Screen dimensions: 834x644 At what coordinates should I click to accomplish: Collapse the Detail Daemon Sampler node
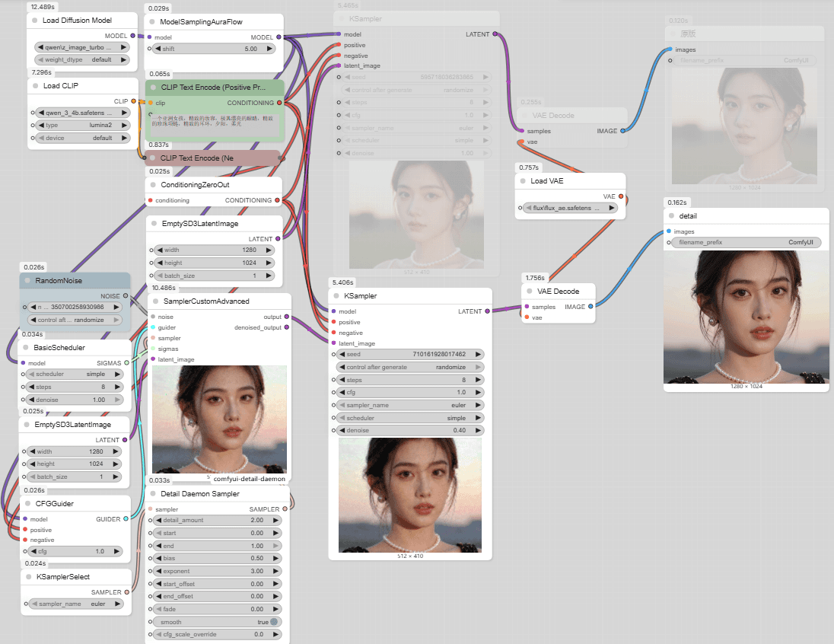click(x=153, y=494)
